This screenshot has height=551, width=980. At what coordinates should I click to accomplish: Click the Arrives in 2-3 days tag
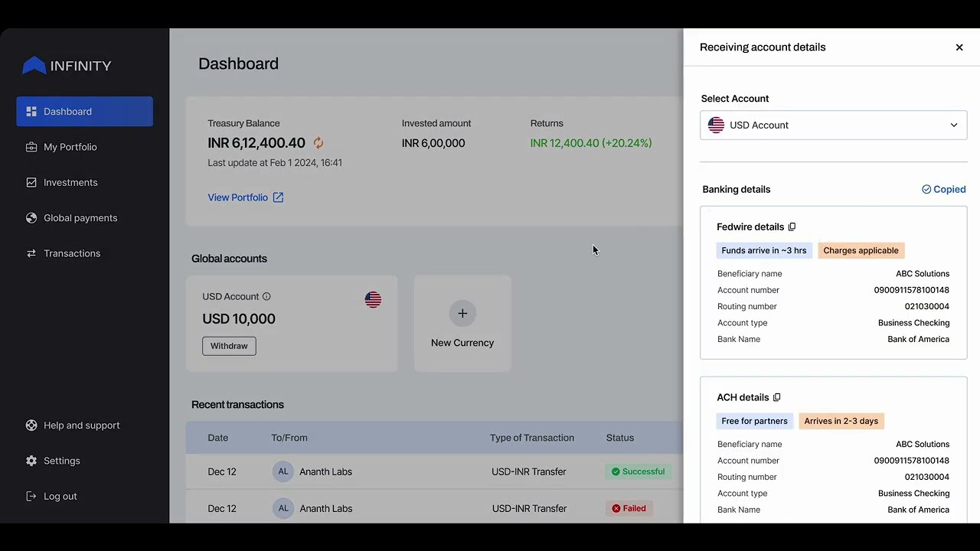[x=841, y=421]
